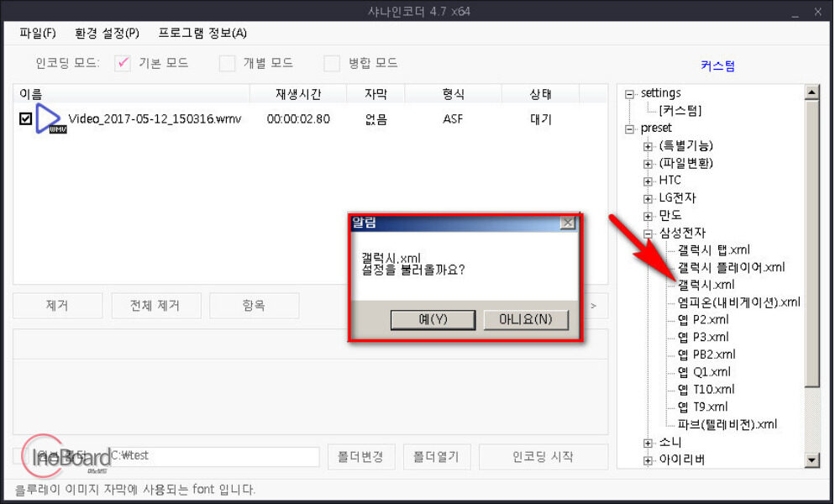
Task: Expand the 소니 tree node
Action: (648, 444)
